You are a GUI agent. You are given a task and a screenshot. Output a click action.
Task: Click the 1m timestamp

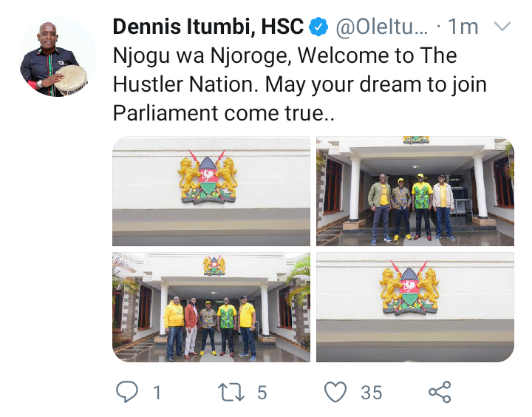[x=463, y=27]
